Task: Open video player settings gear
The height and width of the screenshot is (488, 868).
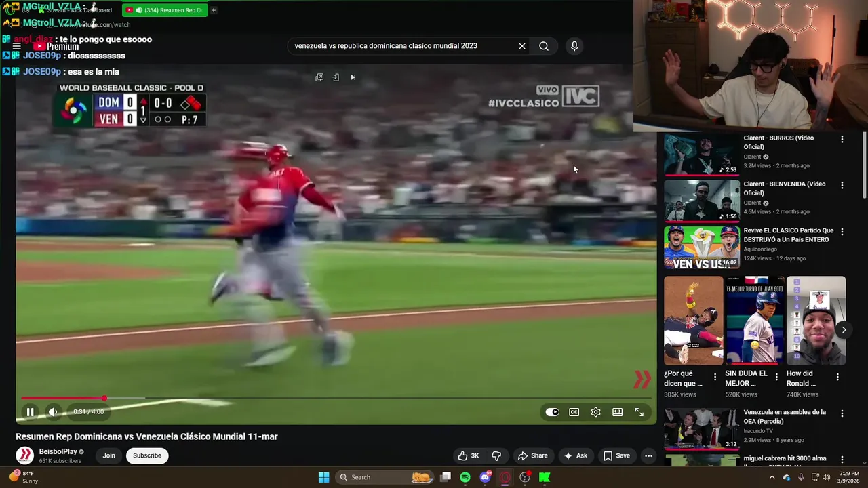Action: click(595, 412)
